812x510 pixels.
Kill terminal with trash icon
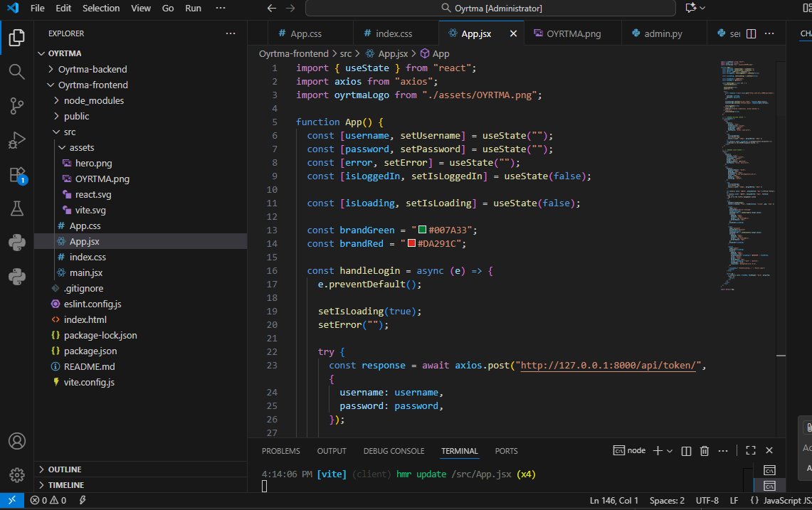[705, 451]
